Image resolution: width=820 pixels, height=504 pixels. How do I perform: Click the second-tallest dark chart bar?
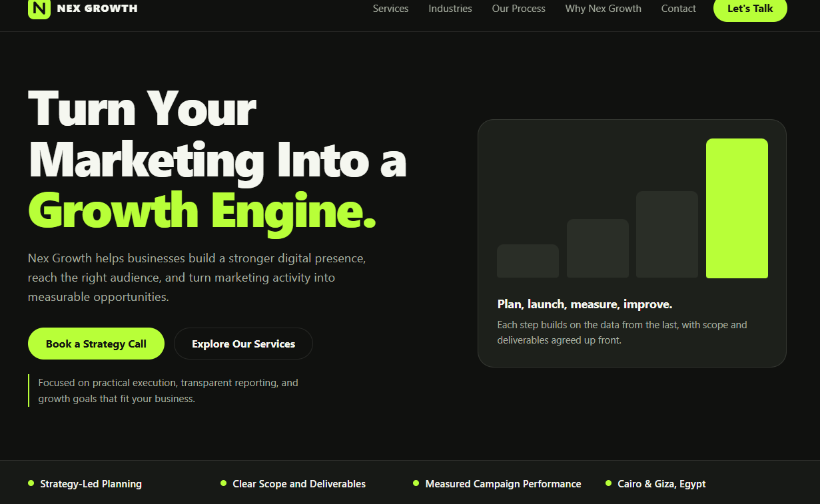click(667, 234)
